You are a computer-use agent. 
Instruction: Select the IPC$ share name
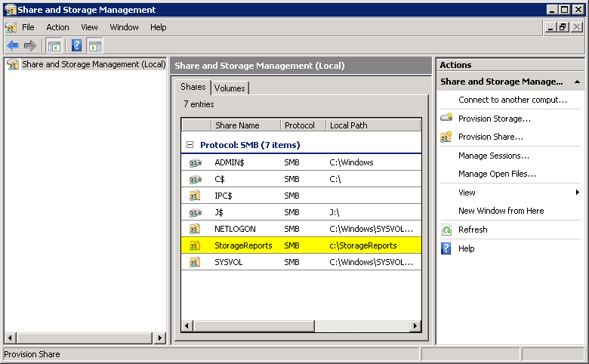(223, 196)
